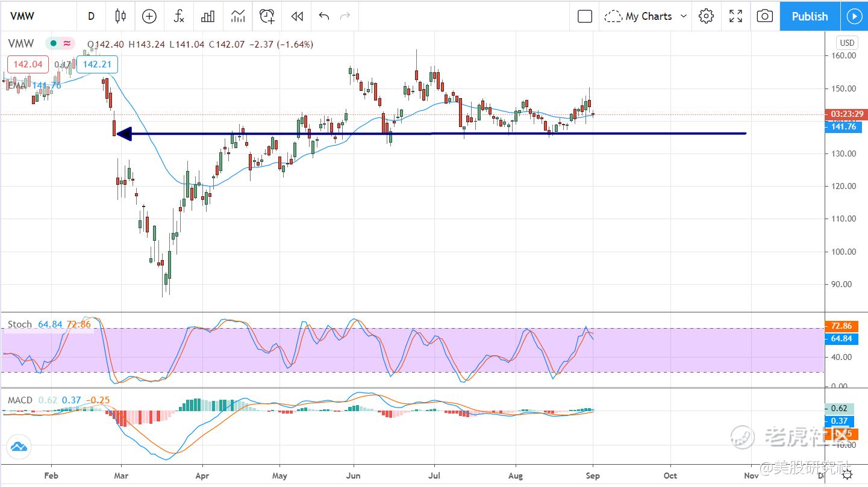868x487 pixels.
Task: Select the dark blue horizontal support line
Action: coord(542,134)
